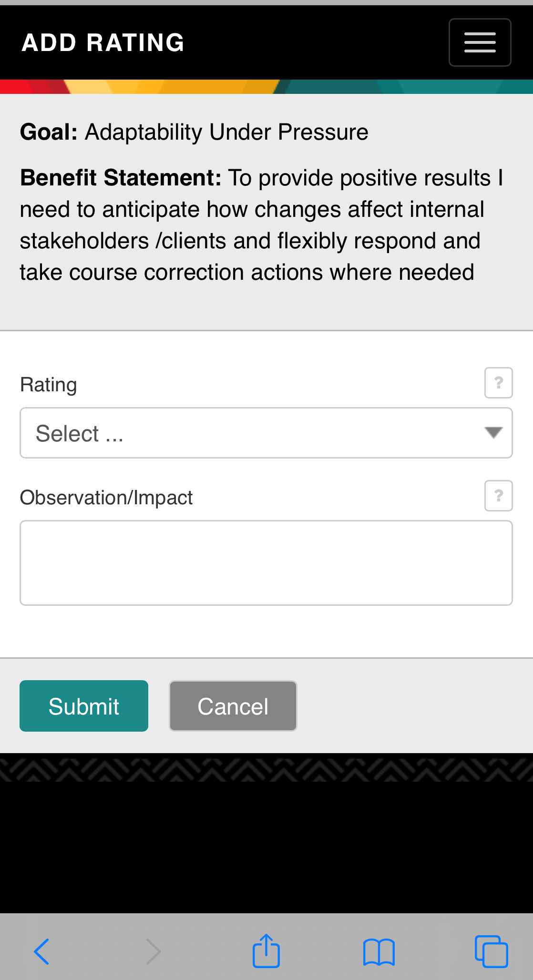Click the colorful banner below the header
Screen dimensions: 533x980
(x=266, y=87)
